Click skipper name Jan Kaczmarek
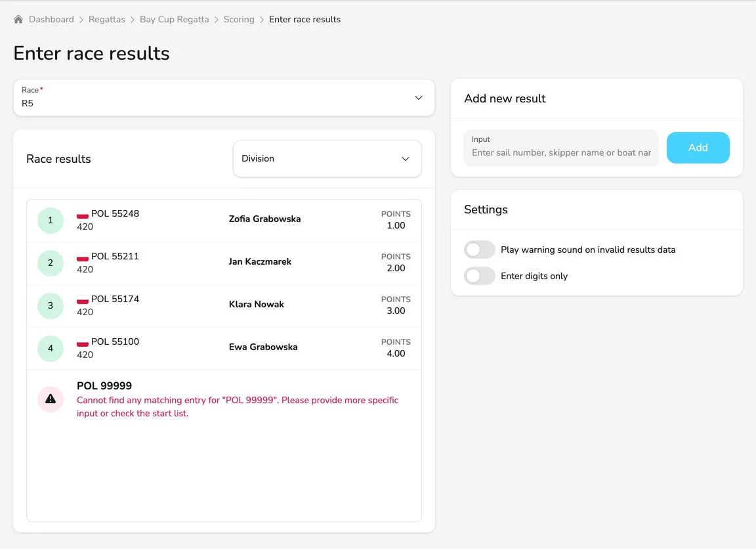The image size is (756, 549). click(x=260, y=261)
